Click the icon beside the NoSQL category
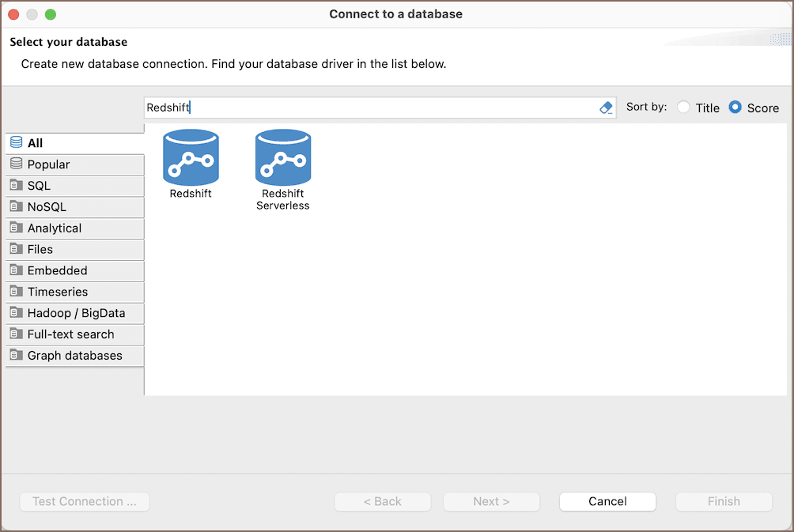This screenshot has width=794, height=532. pos(16,207)
